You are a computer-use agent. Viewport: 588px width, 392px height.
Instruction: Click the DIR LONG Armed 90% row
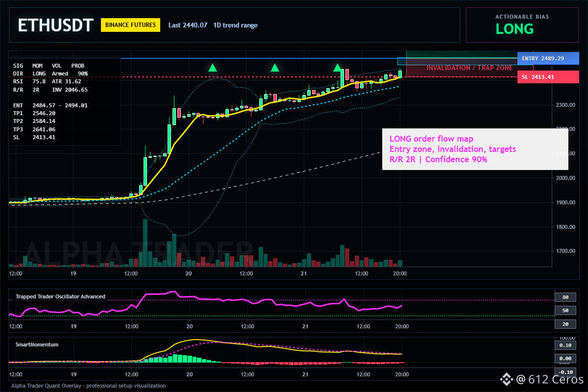point(50,73)
